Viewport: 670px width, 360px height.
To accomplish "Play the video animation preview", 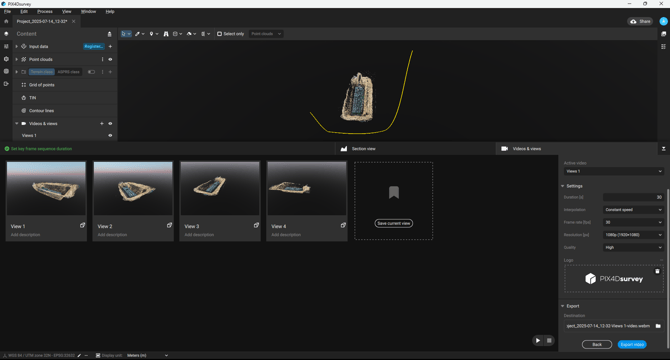I will [x=538, y=340].
